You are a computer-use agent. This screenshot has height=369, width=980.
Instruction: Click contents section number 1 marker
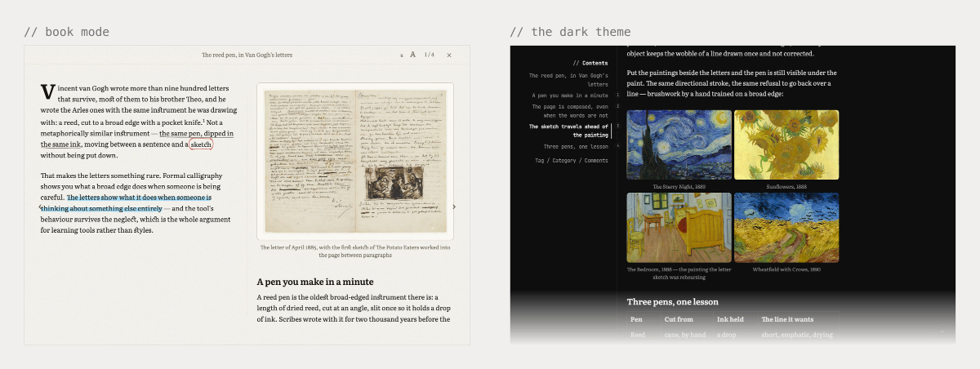coord(617,96)
